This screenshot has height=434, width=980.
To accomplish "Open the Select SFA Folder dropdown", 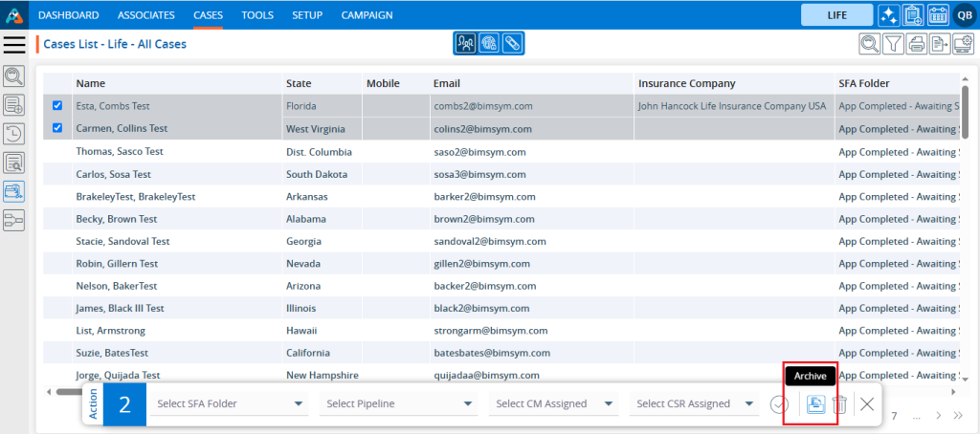I will [230, 403].
